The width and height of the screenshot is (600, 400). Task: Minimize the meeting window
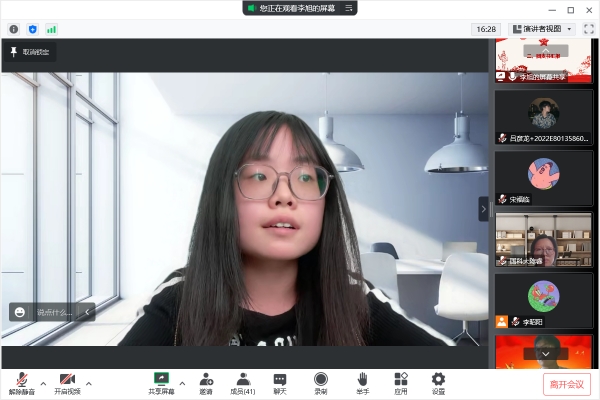click(552, 10)
